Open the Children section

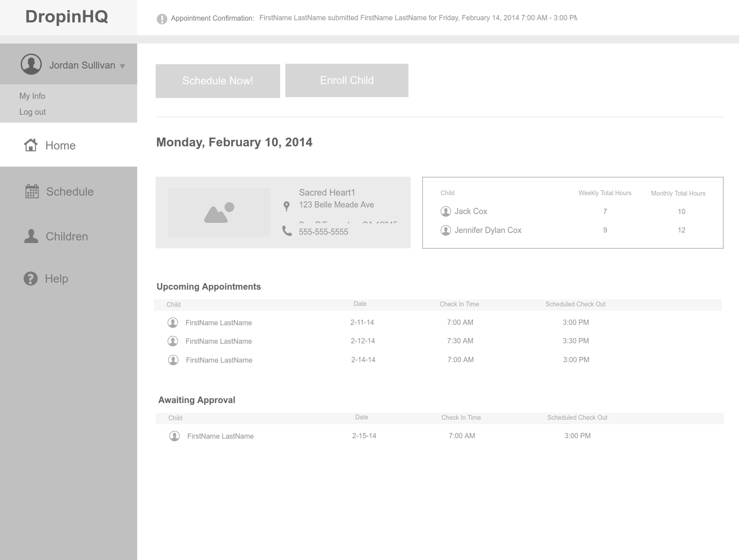coord(67,236)
